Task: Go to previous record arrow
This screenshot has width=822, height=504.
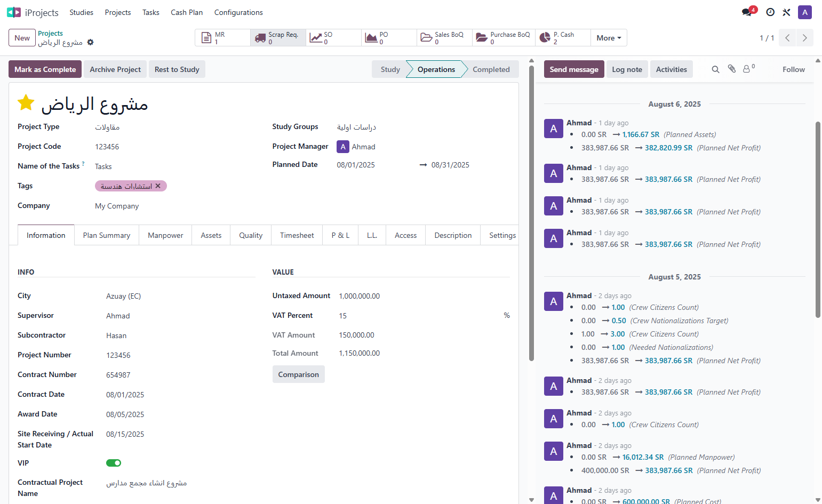Action: (x=787, y=38)
